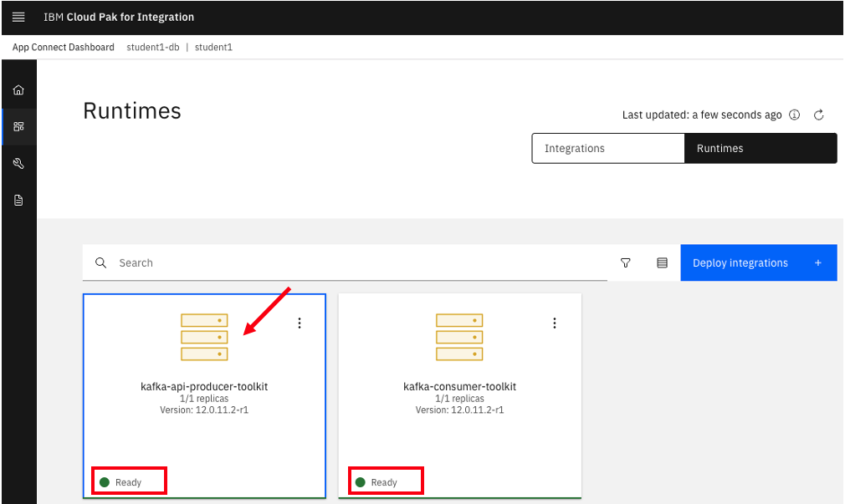Switch to the Integrations tab
The height and width of the screenshot is (504, 845).
tap(607, 148)
